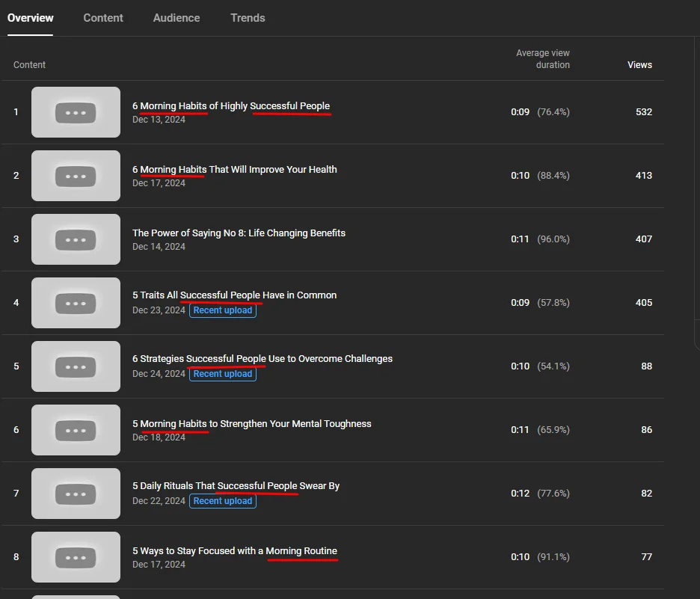Screen dimensions: 700x599
Task: Open title '5 Daily Rituals That Successful People Swear By'
Action: [x=236, y=485]
